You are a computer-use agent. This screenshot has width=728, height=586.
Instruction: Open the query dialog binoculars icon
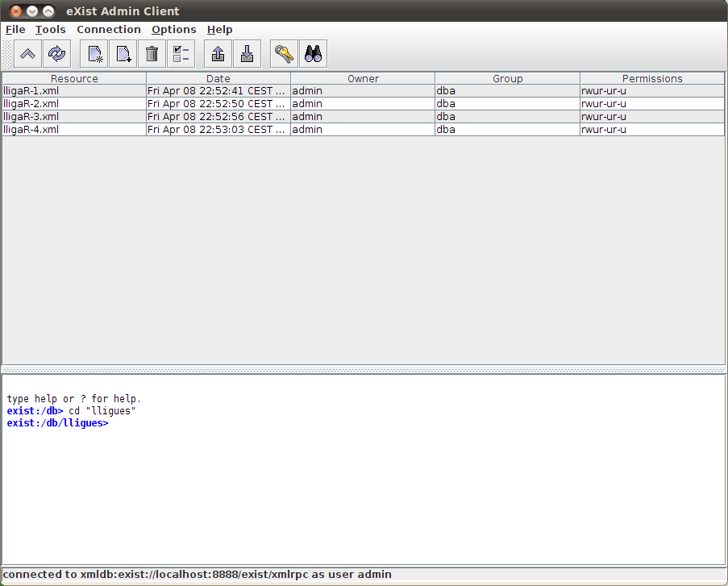pyautogui.click(x=313, y=54)
